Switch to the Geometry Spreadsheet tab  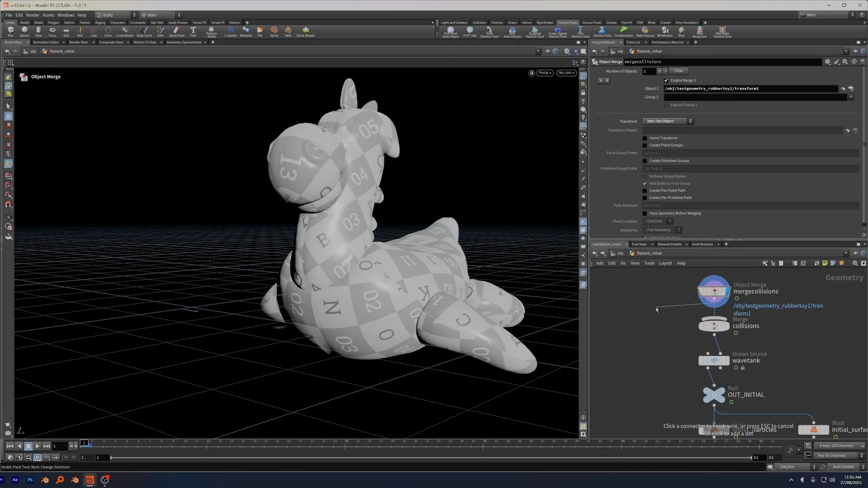tap(184, 42)
